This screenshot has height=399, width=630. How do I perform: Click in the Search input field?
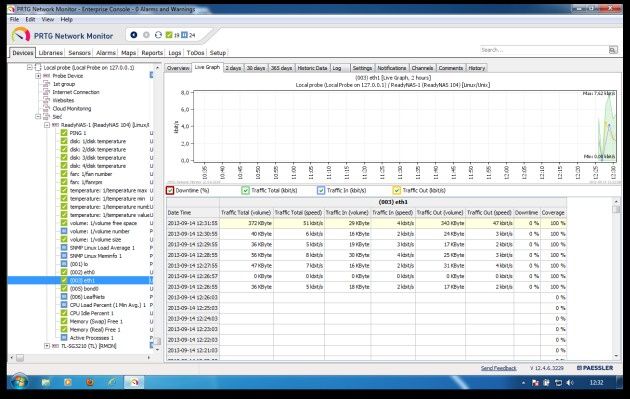click(544, 50)
